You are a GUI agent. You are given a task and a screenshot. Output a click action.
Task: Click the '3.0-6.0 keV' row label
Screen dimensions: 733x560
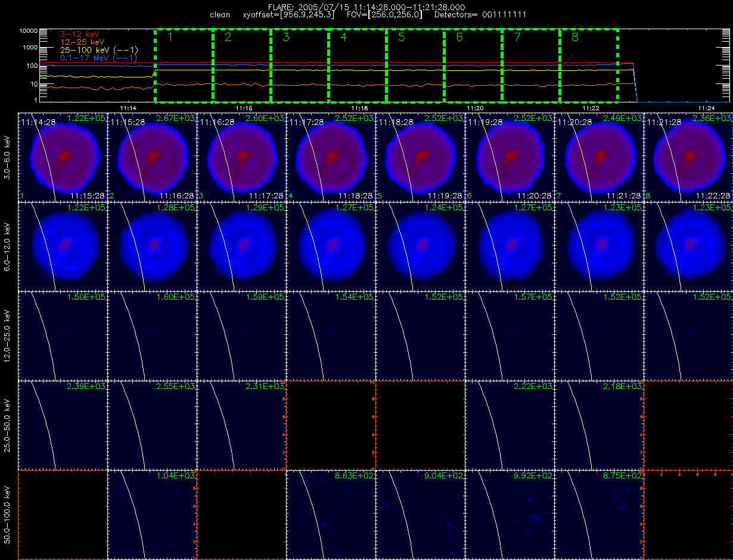(x=8, y=157)
